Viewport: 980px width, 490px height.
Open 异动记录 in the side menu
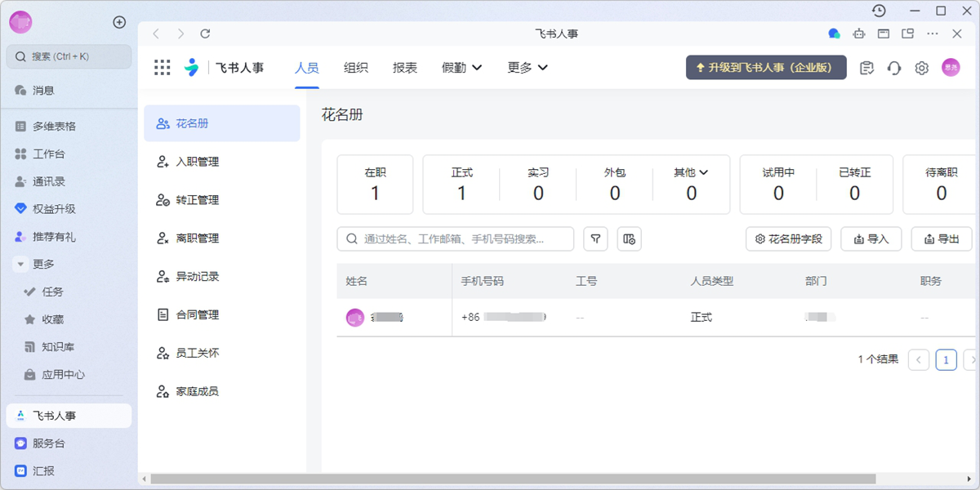222,277
